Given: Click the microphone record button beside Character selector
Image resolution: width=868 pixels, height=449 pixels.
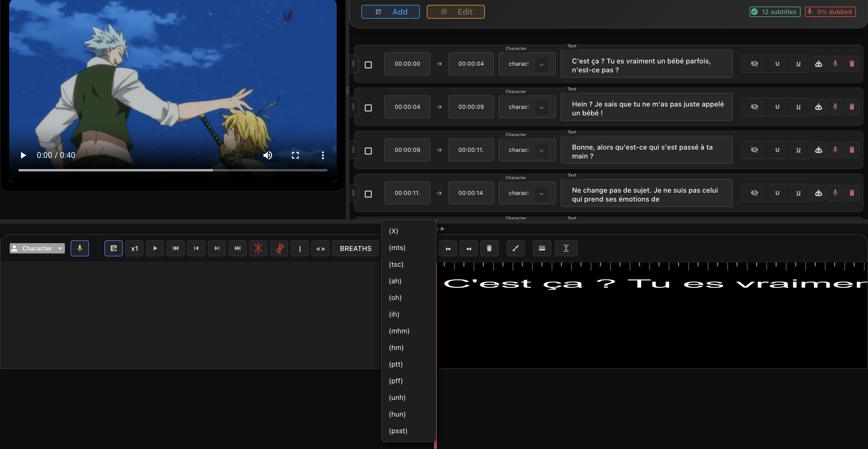Looking at the screenshot, I should coord(80,248).
